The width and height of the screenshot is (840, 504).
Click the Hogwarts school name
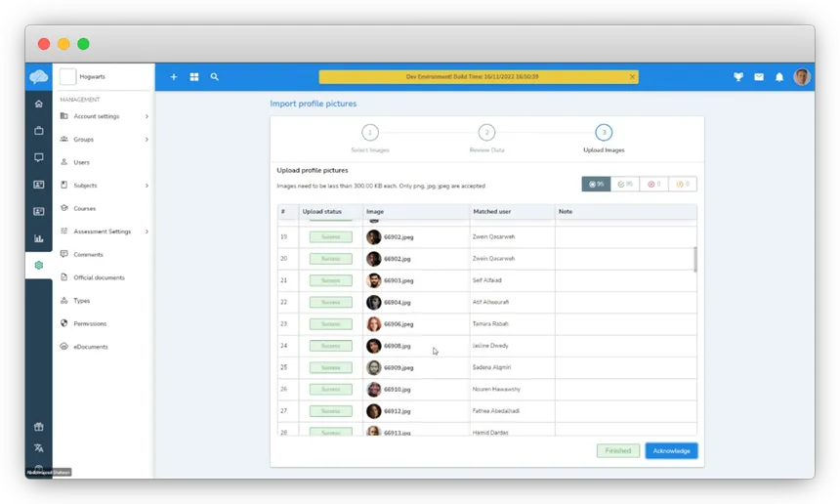[x=92, y=76]
